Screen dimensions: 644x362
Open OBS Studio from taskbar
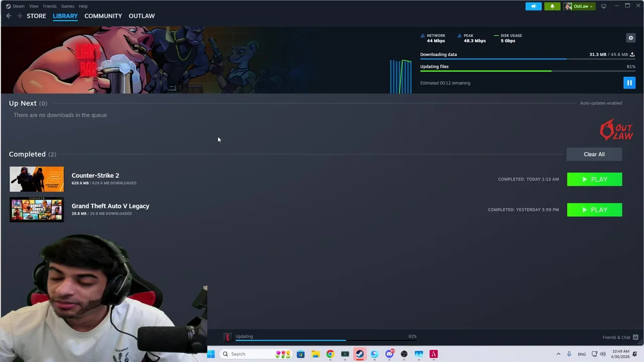404,354
